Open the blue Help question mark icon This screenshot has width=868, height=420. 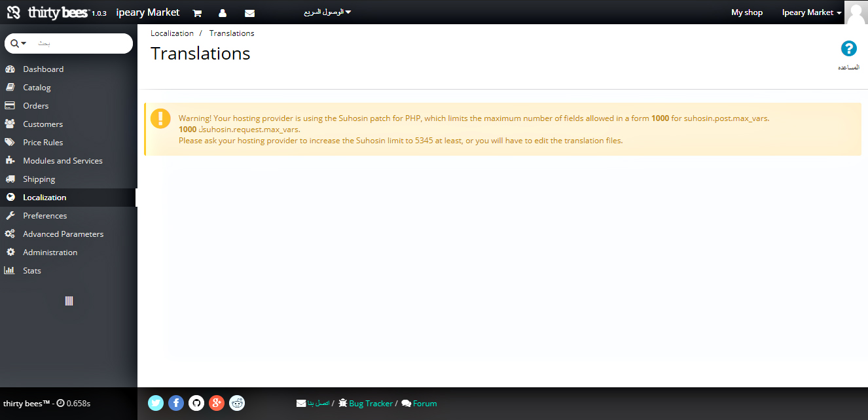(848, 48)
